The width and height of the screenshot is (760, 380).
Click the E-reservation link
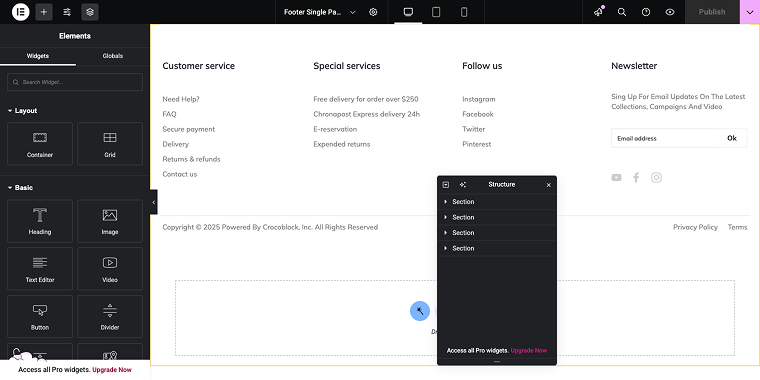[x=335, y=129]
